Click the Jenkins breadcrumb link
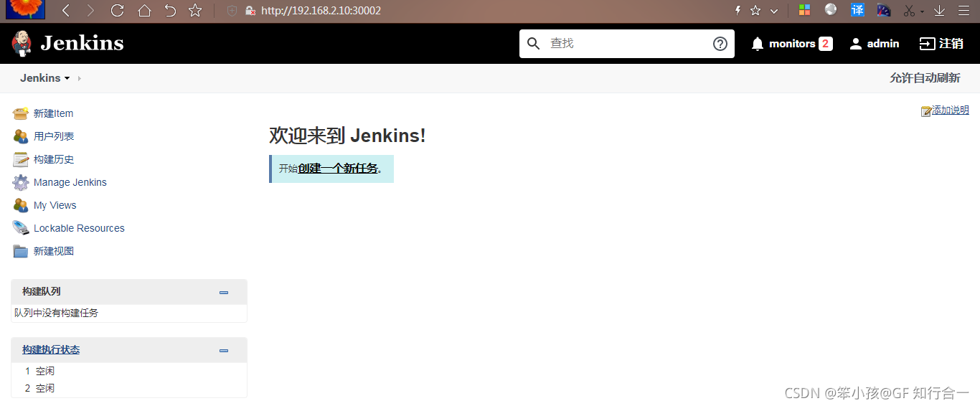The image size is (980, 406). pyautogui.click(x=40, y=78)
